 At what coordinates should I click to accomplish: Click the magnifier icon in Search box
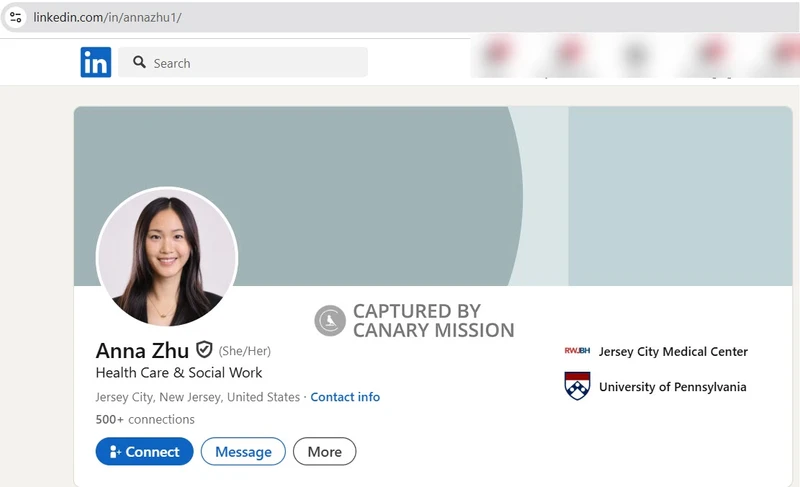pyautogui.click(x=138, y=63)
